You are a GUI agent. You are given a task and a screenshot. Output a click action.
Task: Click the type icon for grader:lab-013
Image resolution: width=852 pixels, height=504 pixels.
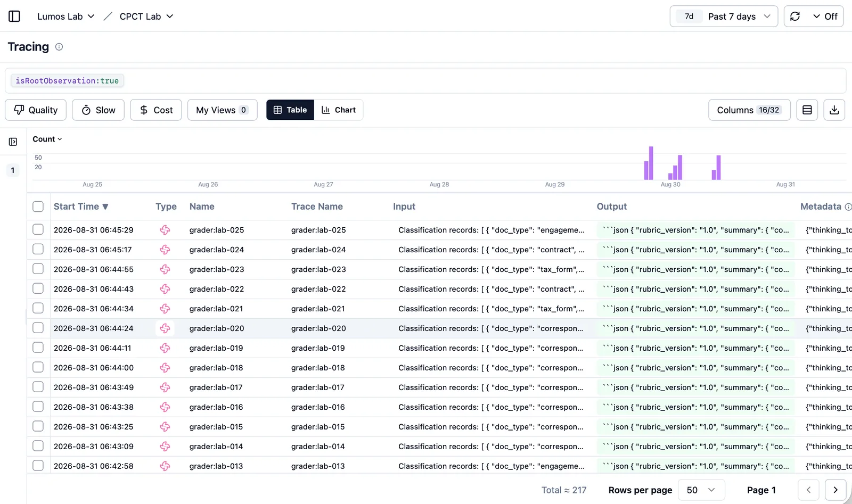click(x=165, y=466)
